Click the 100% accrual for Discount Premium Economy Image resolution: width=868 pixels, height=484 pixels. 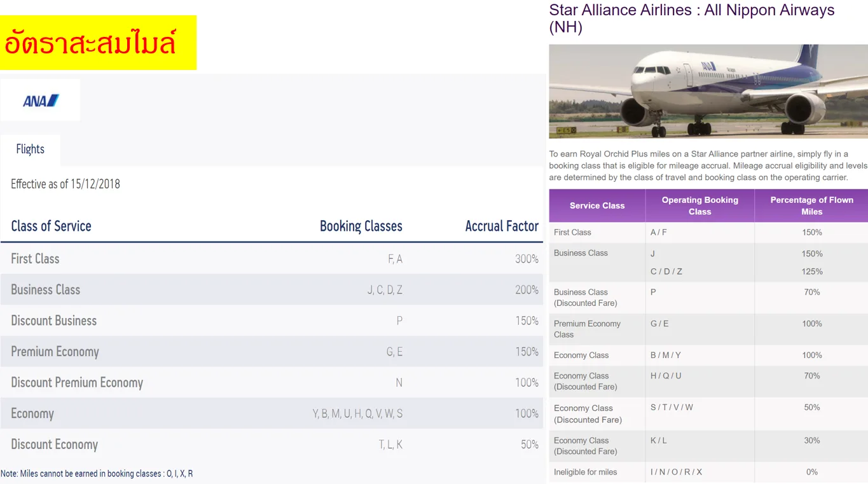click(527, 383)
